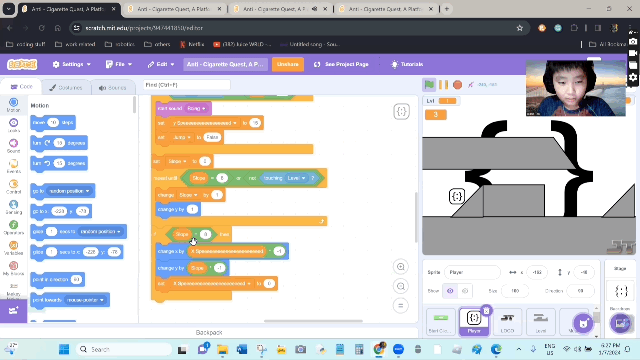Select the LOGO sprite thumbnail
640x360 pixels.
pyautogui.click(x=507, y=322)
